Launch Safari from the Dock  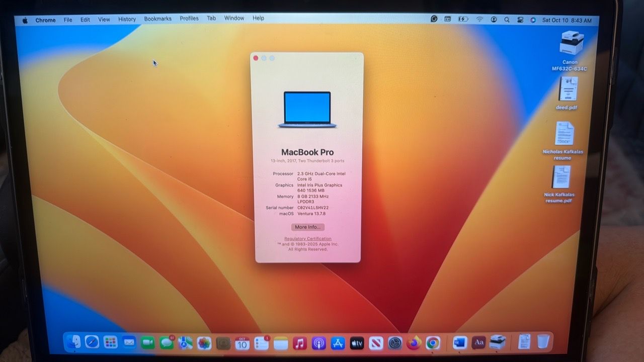point(92,342)
